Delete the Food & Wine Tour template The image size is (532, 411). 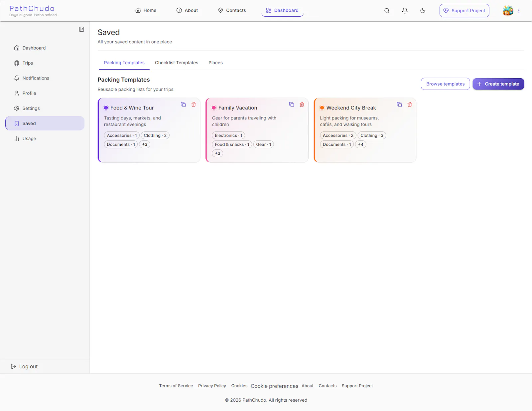coord(194,104)
